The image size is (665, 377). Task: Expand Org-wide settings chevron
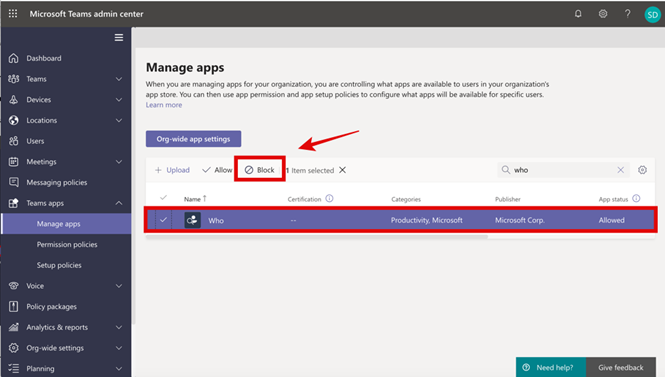click(119, 348)
